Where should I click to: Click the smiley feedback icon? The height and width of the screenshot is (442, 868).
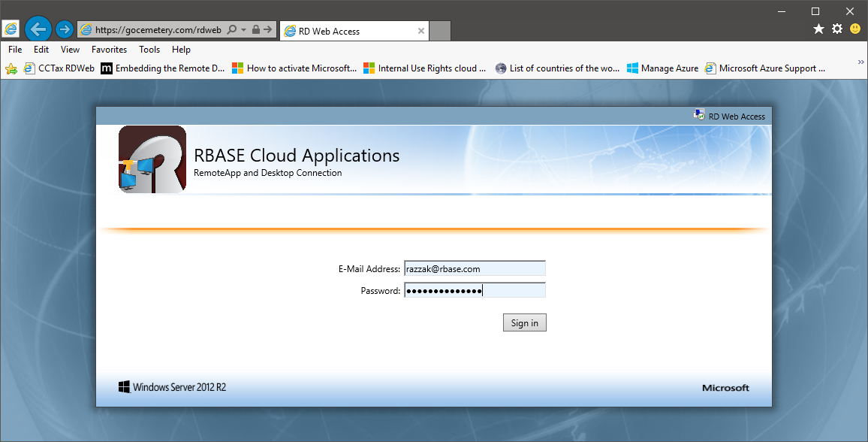click(855, 29)
